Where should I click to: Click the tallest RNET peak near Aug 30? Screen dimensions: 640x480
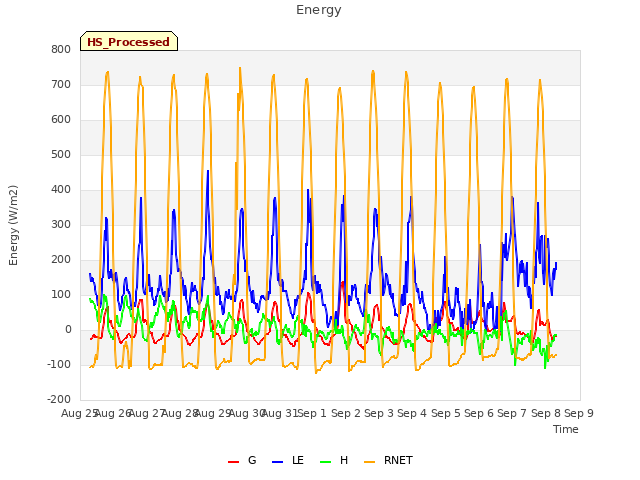pos(240,69)
